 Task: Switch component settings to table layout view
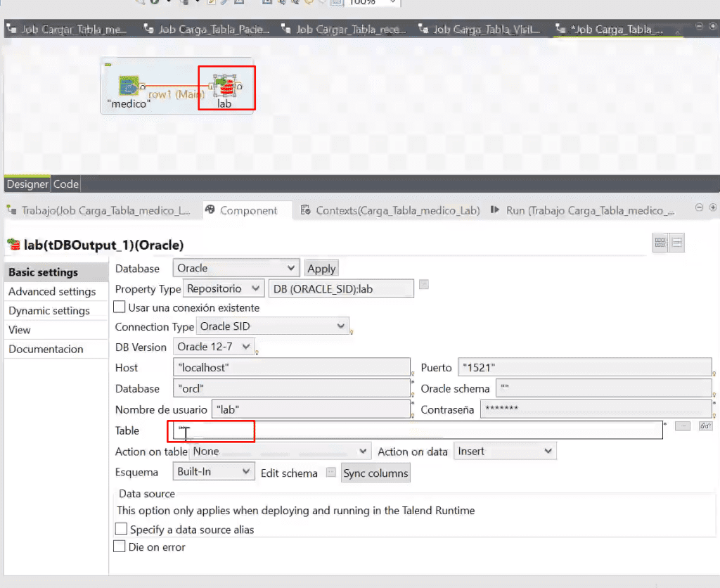660,243
